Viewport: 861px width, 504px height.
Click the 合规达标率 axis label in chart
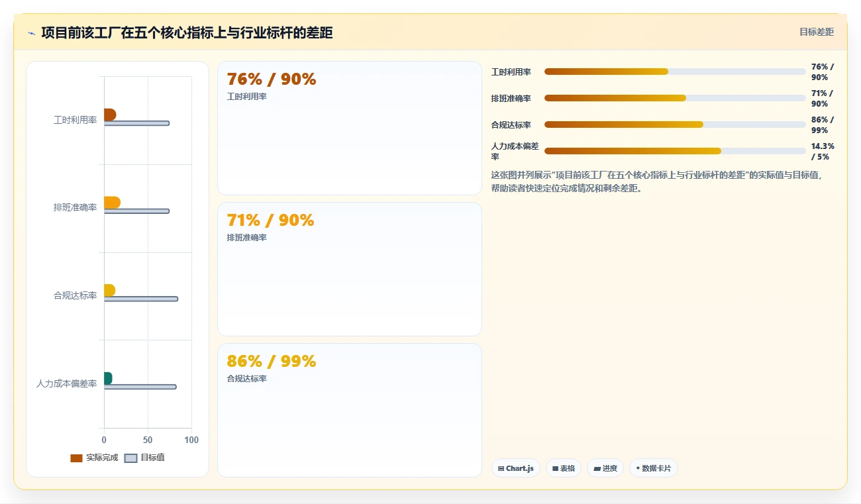click(75, 295)
